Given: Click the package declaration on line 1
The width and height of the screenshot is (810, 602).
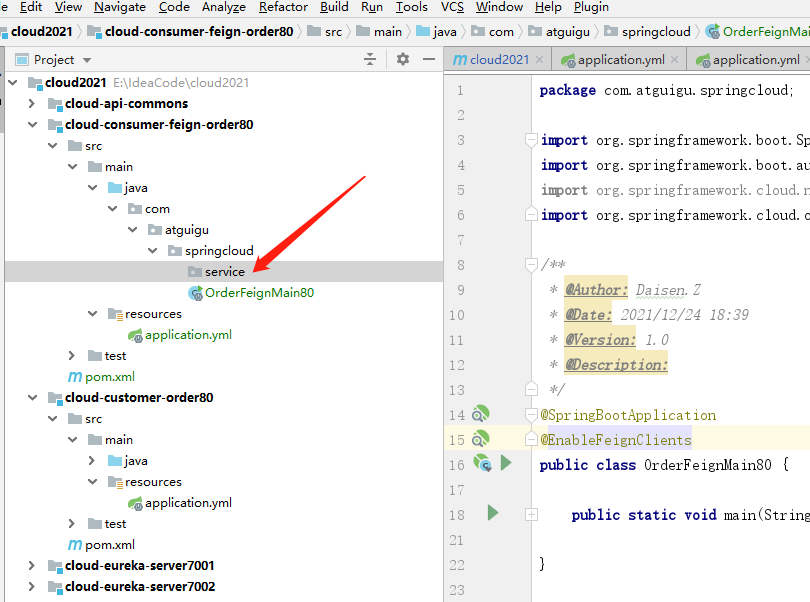Looking at the screenshot, I should (666, 90).
